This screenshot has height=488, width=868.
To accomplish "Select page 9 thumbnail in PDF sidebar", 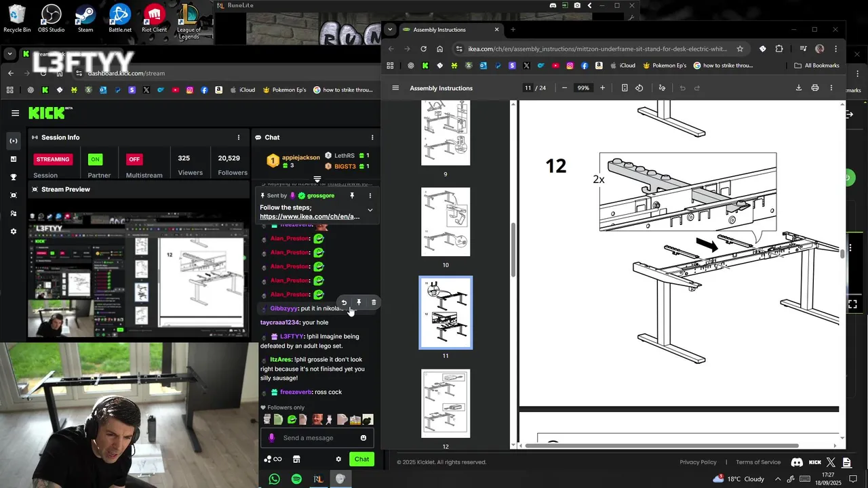I will click(446, 132).
